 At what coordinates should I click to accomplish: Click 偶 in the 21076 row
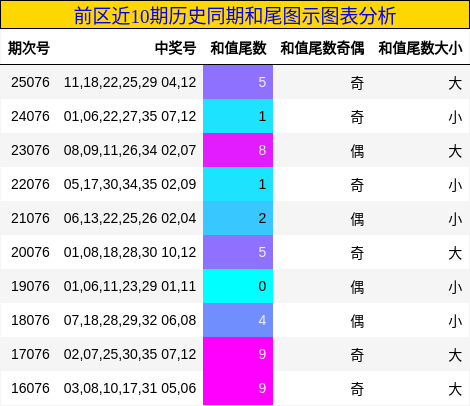(x=357, y=219)
